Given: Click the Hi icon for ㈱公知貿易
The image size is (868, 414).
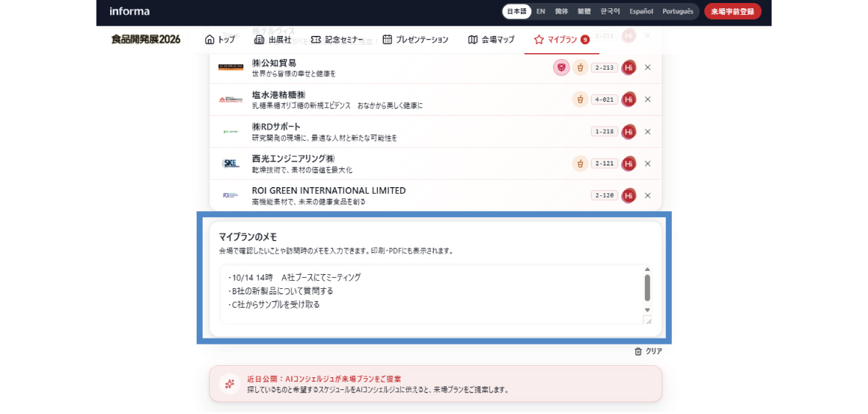Looking at the screenshot, I should 629,67.
